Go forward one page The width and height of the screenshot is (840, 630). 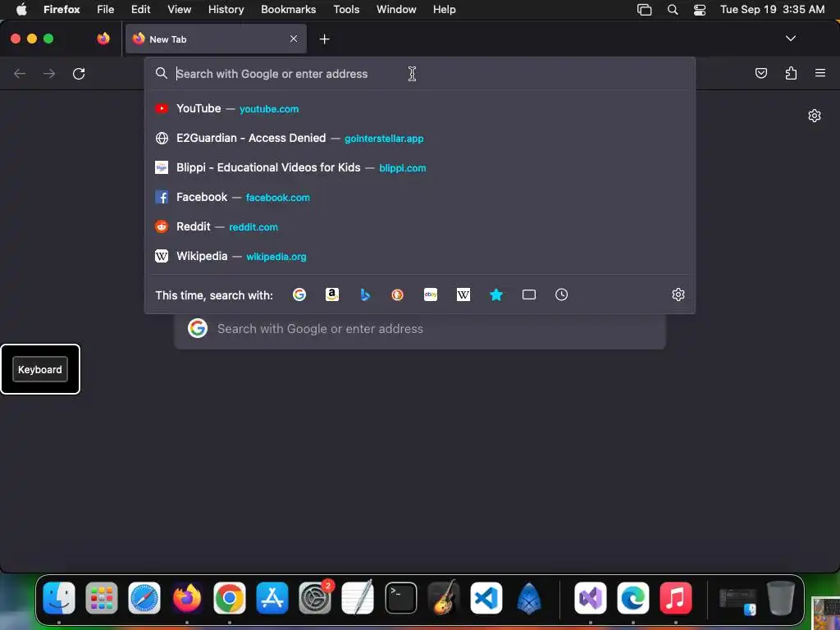pos(49,73)
